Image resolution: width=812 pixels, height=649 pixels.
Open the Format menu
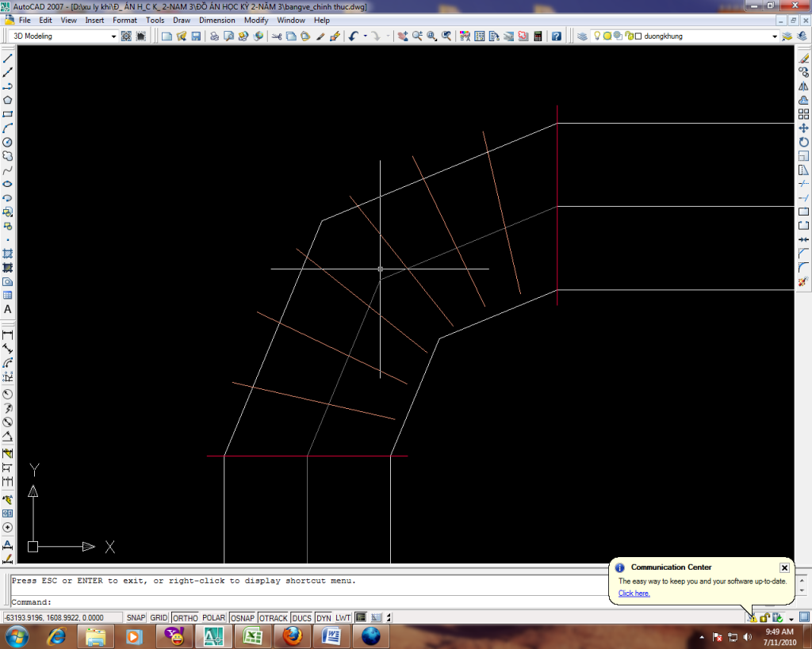[124, 20]
